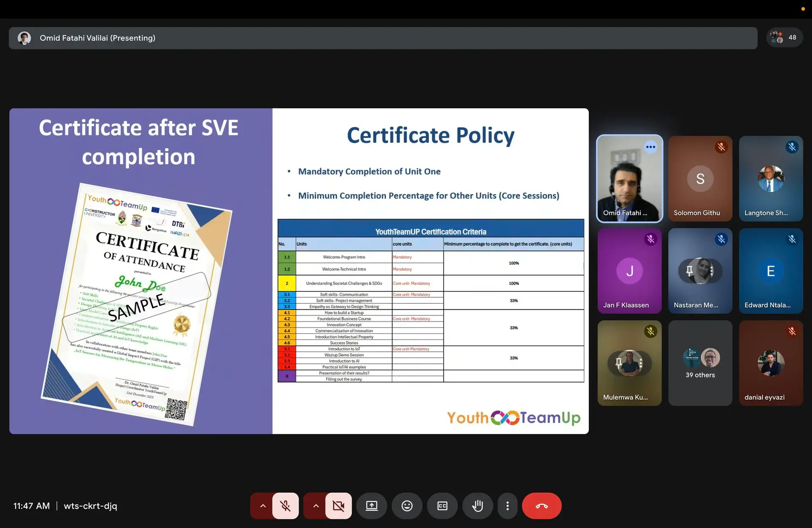Toggle microphone mute button
812x528 pixels.
[x=285, y=506]
